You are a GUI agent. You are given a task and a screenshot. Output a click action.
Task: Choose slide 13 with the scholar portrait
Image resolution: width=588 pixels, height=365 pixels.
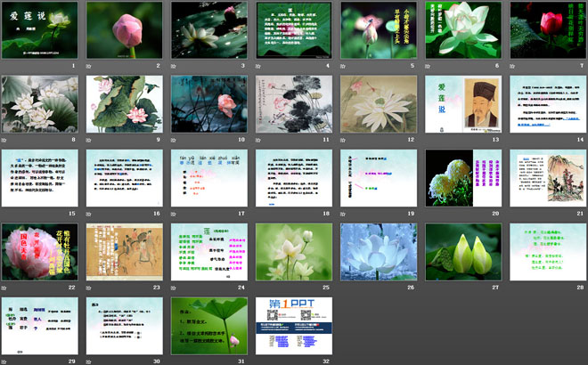pos(464,104)
